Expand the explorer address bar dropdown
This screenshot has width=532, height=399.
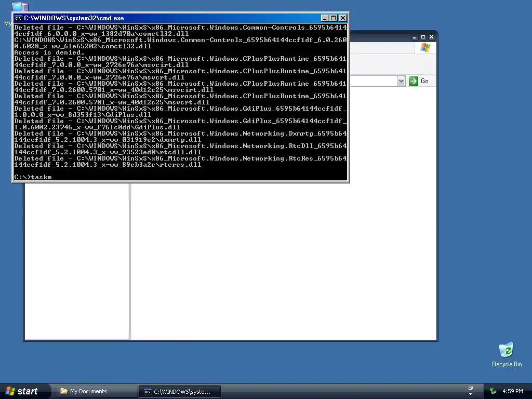[401, 81]
